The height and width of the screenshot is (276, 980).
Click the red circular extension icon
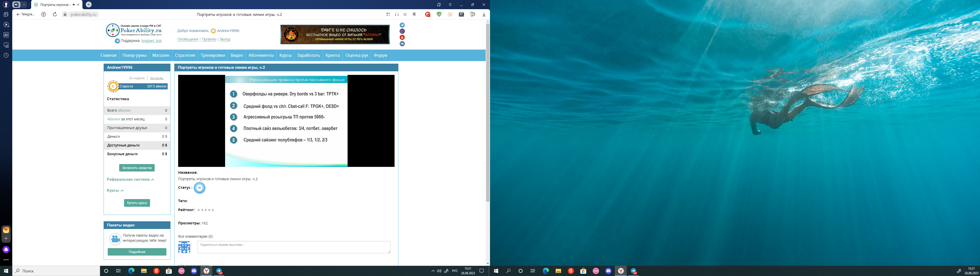428,15
